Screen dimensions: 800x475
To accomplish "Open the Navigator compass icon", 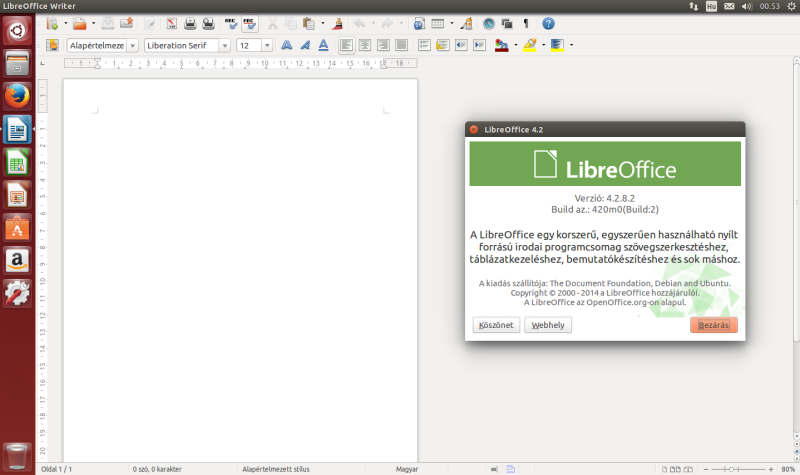I will [488, 23].
